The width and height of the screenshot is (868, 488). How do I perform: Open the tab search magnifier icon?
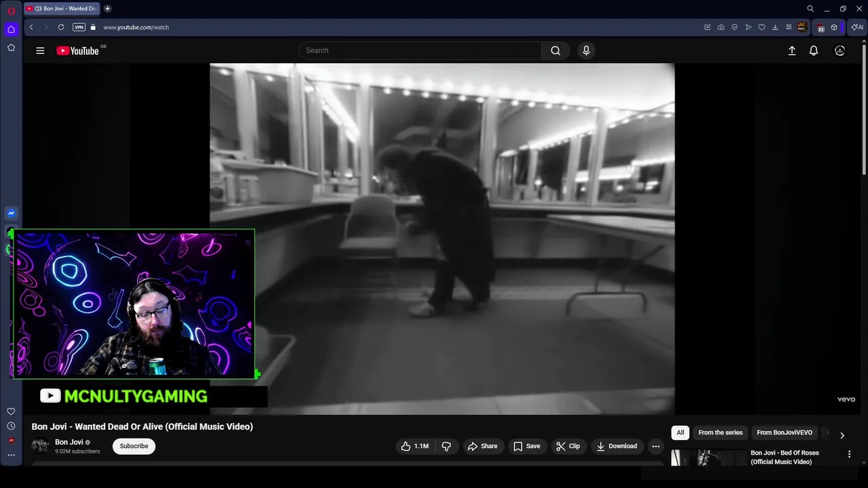click(810, 9)
